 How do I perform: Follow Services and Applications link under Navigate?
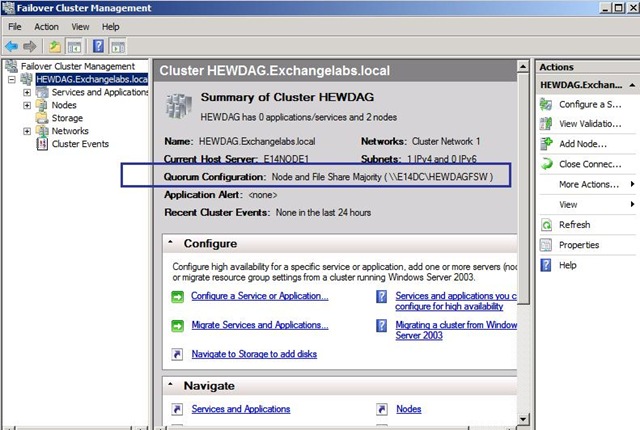[x=241, y=409]
